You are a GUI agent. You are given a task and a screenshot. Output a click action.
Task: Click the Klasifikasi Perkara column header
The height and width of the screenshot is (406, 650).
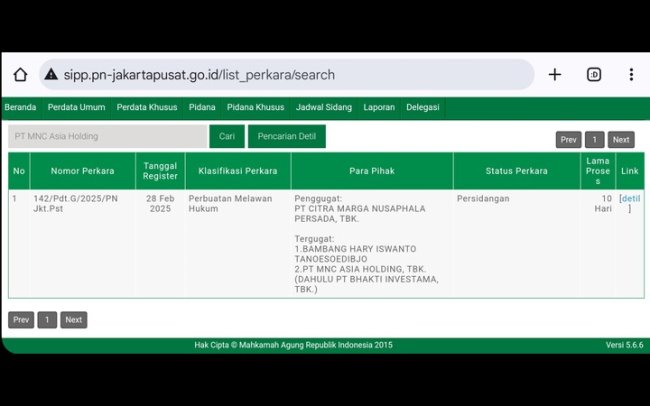pos(238,171)
